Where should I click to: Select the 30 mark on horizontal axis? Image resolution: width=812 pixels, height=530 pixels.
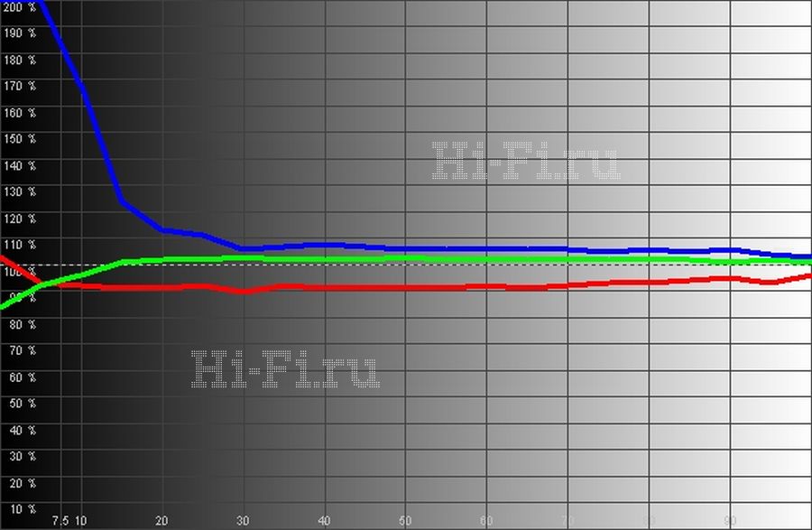pos(243,521)
